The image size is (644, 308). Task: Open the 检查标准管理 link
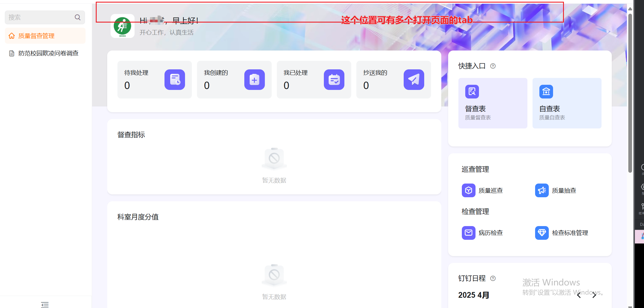click(x=570, y=233)
